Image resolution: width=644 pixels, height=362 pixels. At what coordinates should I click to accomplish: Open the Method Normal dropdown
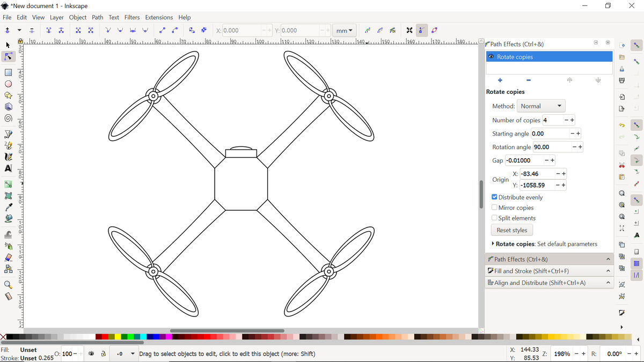541,106
